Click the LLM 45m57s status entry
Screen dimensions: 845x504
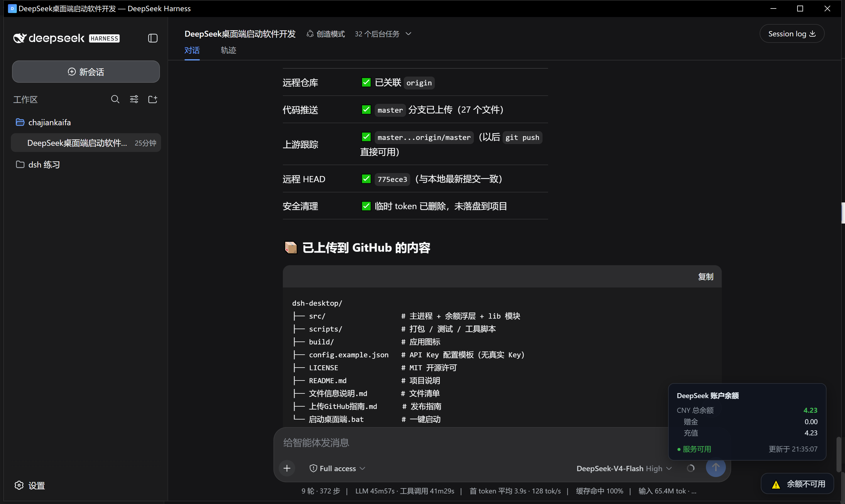[x=405, y=491]
